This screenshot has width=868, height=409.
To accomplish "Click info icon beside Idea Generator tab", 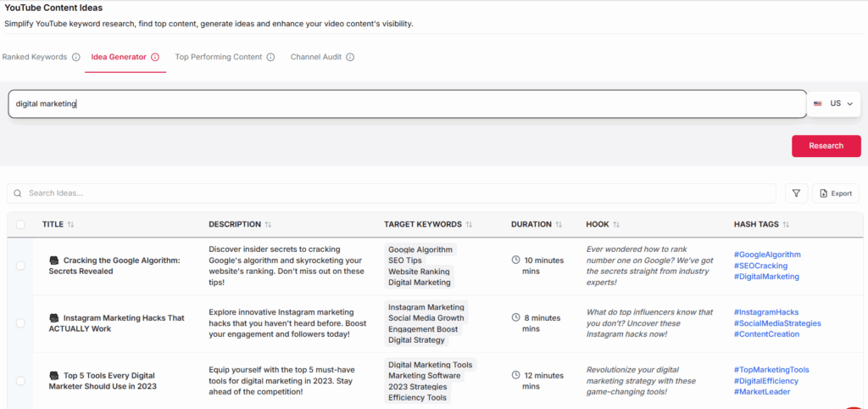I will (x=155, y=57).
